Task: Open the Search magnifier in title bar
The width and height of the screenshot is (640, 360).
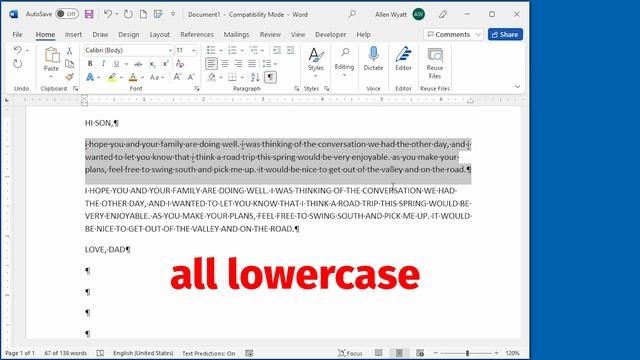Action: pos(352,14)
